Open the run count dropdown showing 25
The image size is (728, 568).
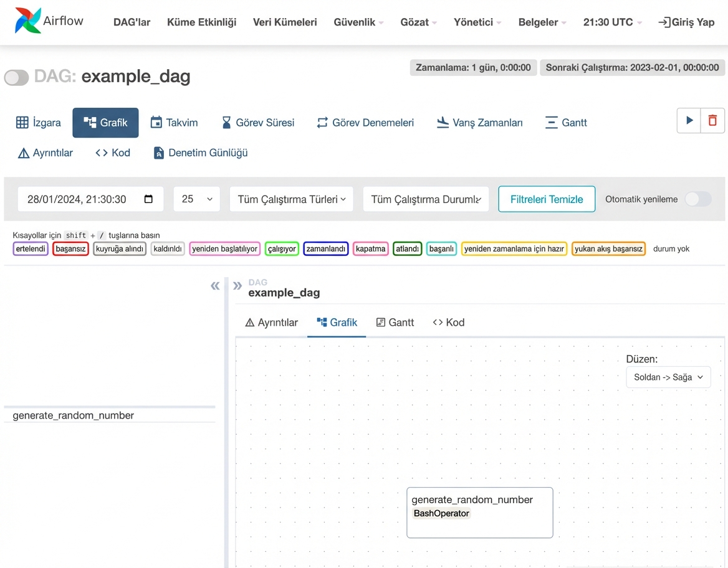[x=196, y=199]
